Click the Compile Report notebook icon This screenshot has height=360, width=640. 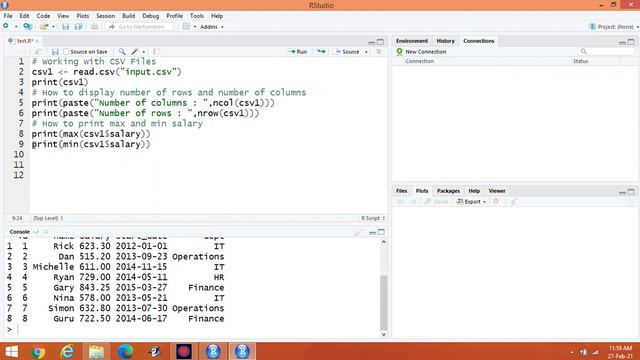pos(156,52)
